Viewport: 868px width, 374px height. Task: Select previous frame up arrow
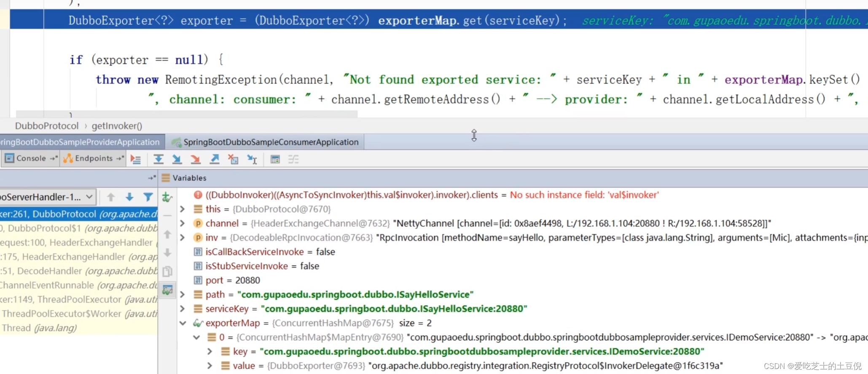111,197
